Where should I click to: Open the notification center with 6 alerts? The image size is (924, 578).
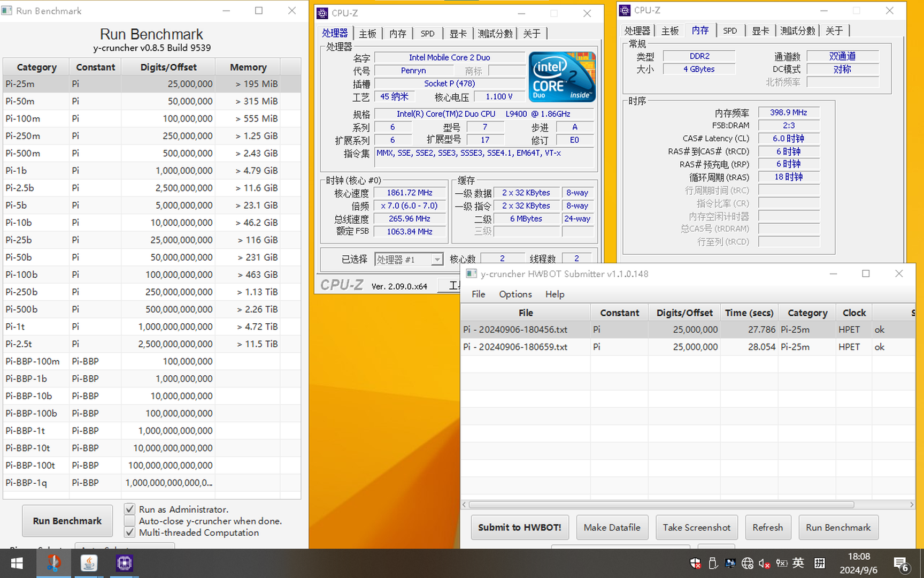pyautogui.click(x=902, y=564)
